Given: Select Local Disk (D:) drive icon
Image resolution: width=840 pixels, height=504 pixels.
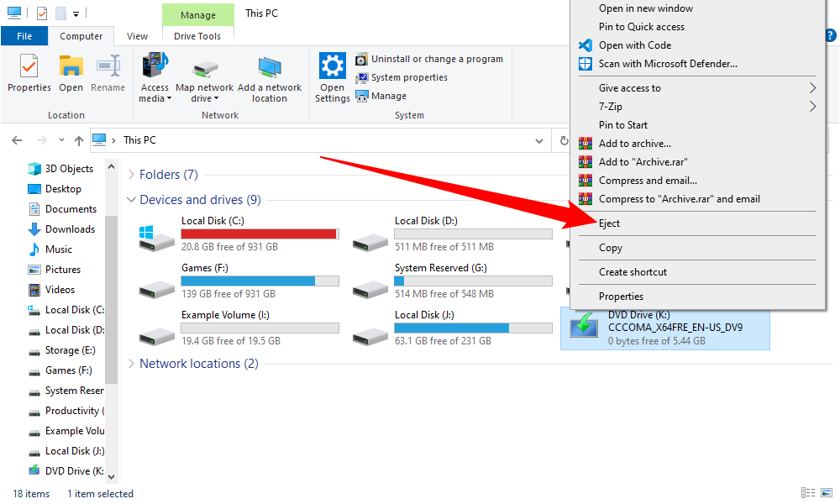Looking at the screenshot, I should pos(370,243).
